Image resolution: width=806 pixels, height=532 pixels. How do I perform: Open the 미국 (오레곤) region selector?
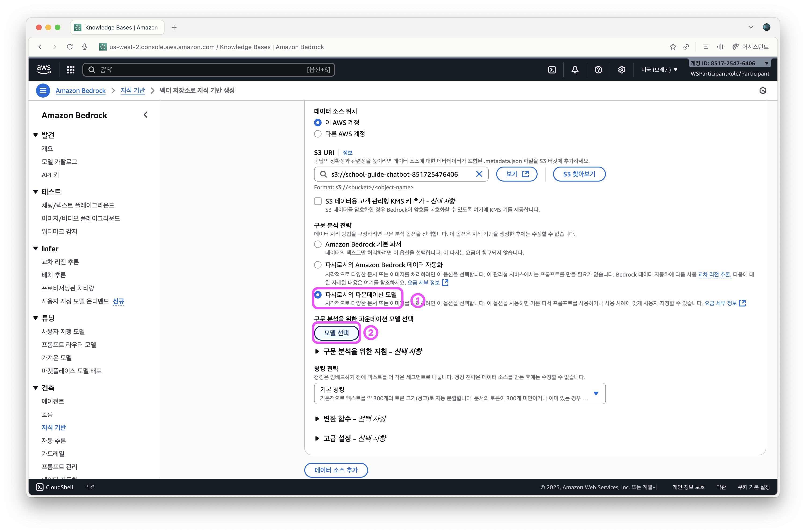[x=659, y=69]
